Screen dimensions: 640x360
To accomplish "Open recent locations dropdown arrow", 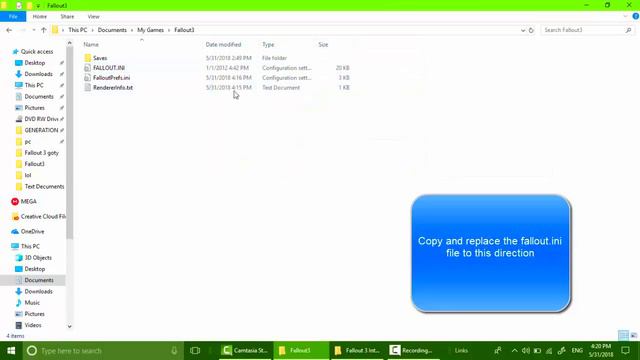I will (x=34, y=30).
